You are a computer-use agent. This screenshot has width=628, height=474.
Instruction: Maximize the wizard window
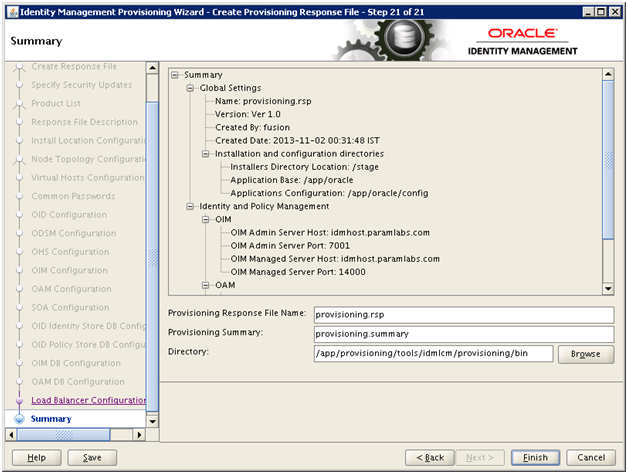(601, 12)
